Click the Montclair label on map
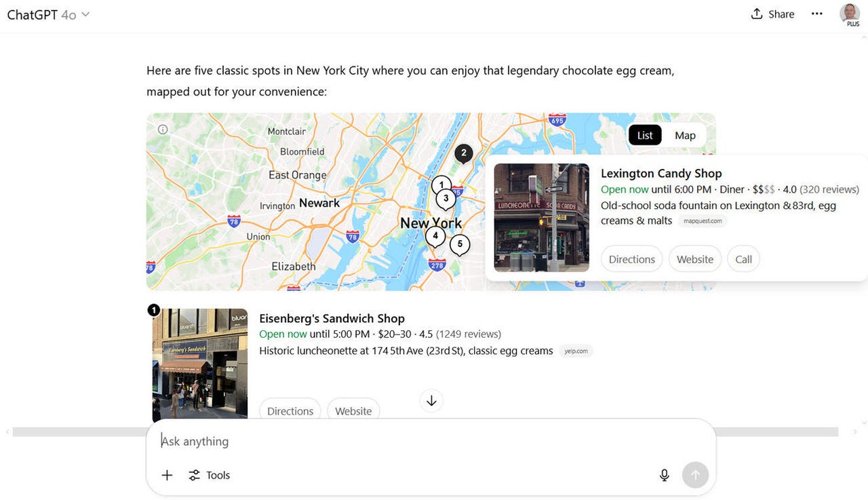 (x=287, y=132)
